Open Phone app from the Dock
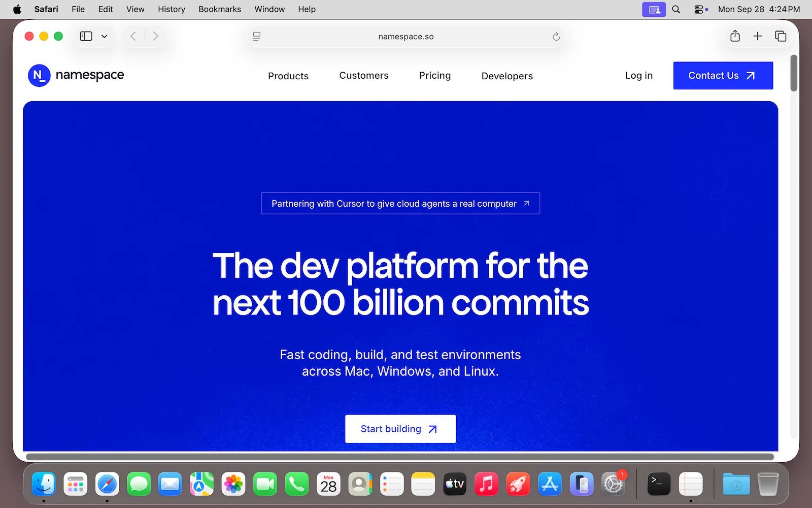 (x=297, y=484)
